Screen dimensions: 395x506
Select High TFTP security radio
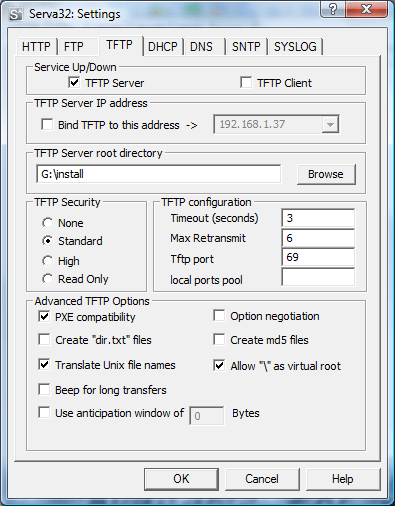48,261
